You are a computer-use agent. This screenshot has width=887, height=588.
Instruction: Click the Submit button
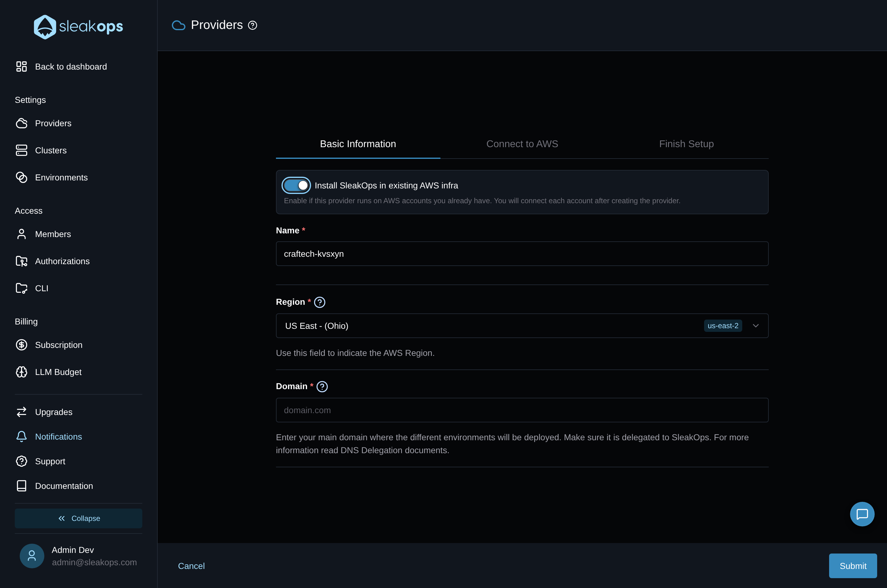(x=853, y=566)
